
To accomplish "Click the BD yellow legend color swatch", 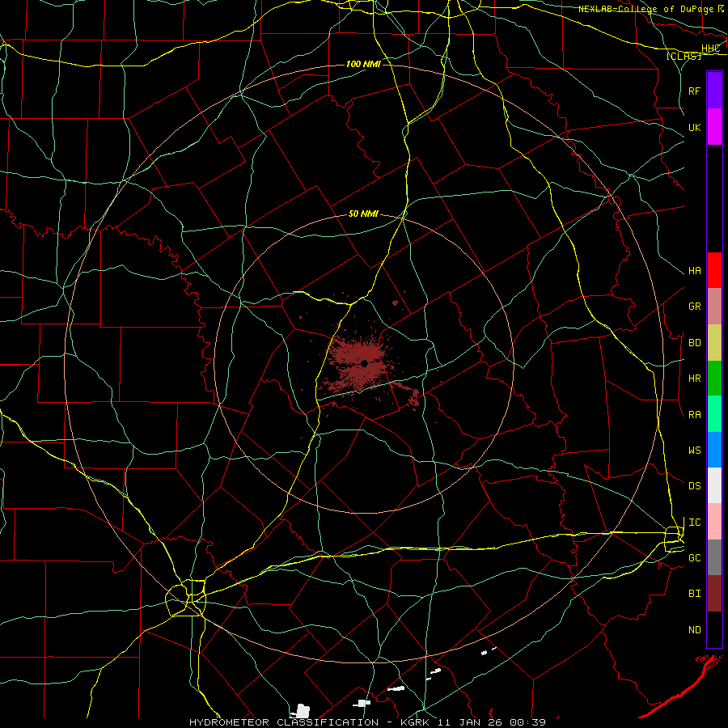I will coord(714,343).
